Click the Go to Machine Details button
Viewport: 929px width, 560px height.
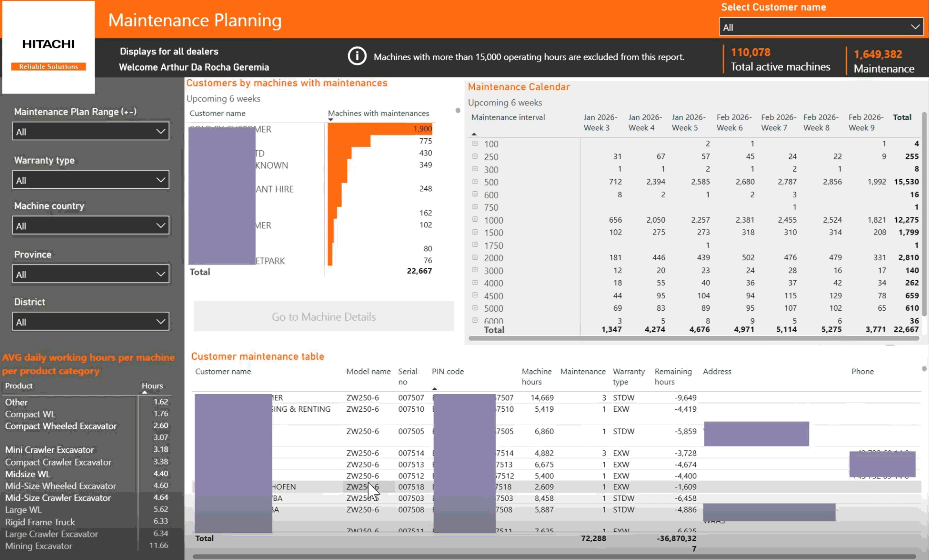(323, 316)
